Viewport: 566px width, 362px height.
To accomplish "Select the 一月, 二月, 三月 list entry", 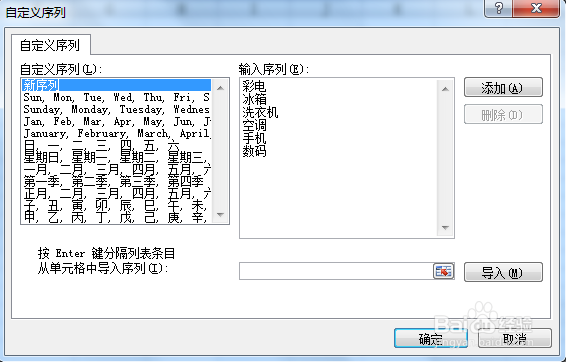I will 116,169.
